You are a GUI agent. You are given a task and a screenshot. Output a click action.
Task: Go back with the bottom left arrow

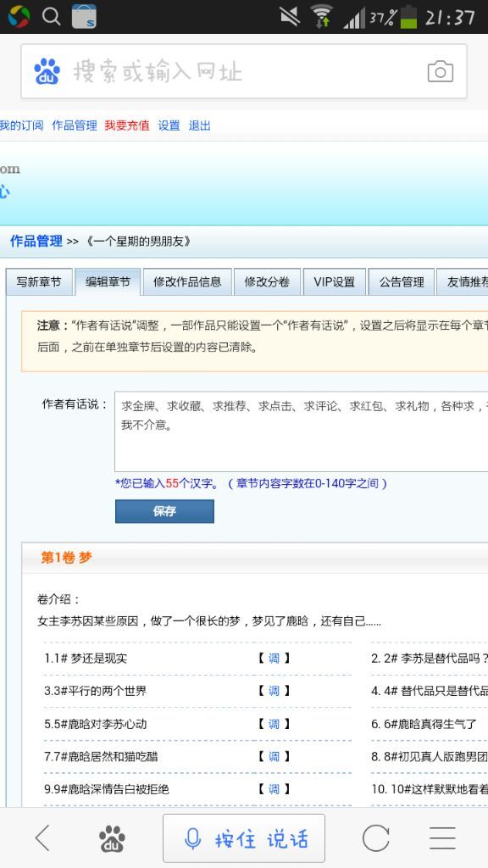pyautogui.click(x=42, y=837)
